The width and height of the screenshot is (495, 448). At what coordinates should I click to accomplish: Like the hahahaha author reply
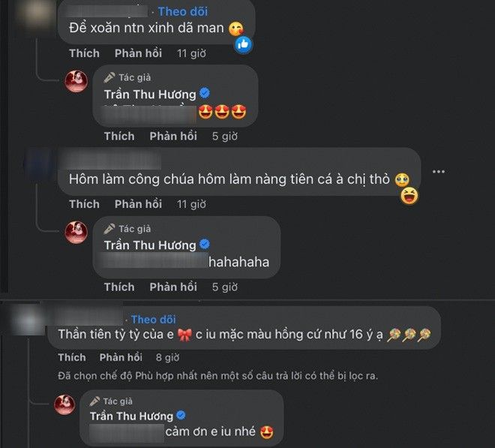tap(119, 287)
